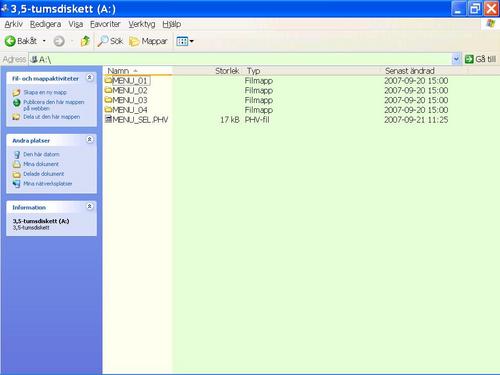Open Den här datorn link
The width and height of the screenshot is (500, 375).
coord(41,154)
